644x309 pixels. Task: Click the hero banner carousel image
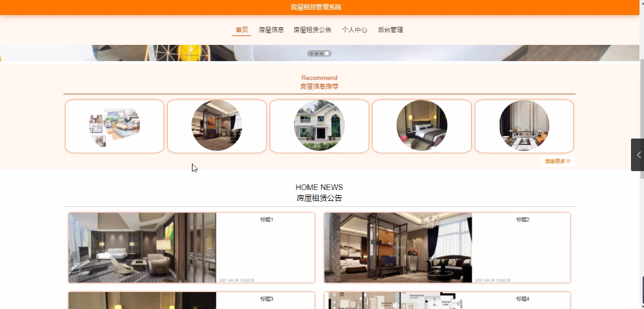(319, 53)
